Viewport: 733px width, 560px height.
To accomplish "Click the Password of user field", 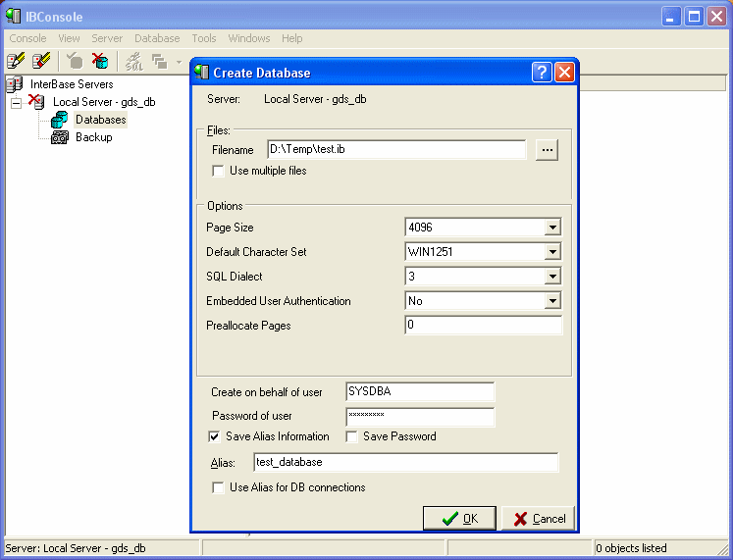I will tap(420, 417).
